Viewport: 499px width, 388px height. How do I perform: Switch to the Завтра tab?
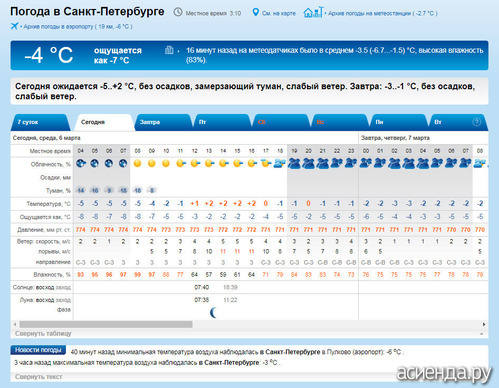tap(163, 122)
